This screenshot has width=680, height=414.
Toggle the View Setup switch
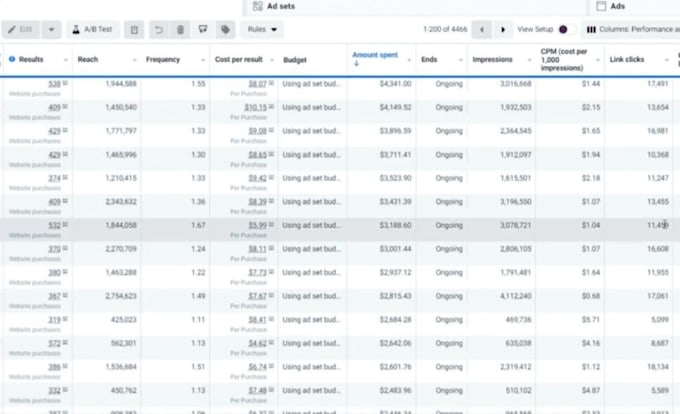[567, 29]
